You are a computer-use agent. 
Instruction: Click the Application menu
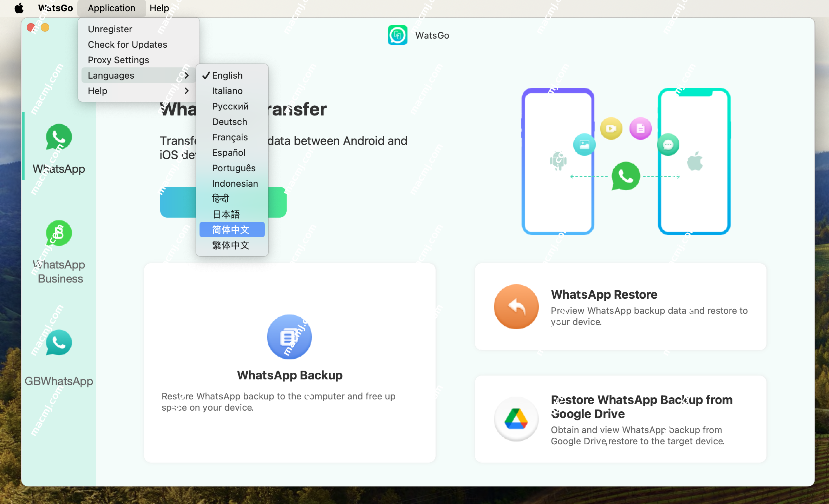[111, 8]
